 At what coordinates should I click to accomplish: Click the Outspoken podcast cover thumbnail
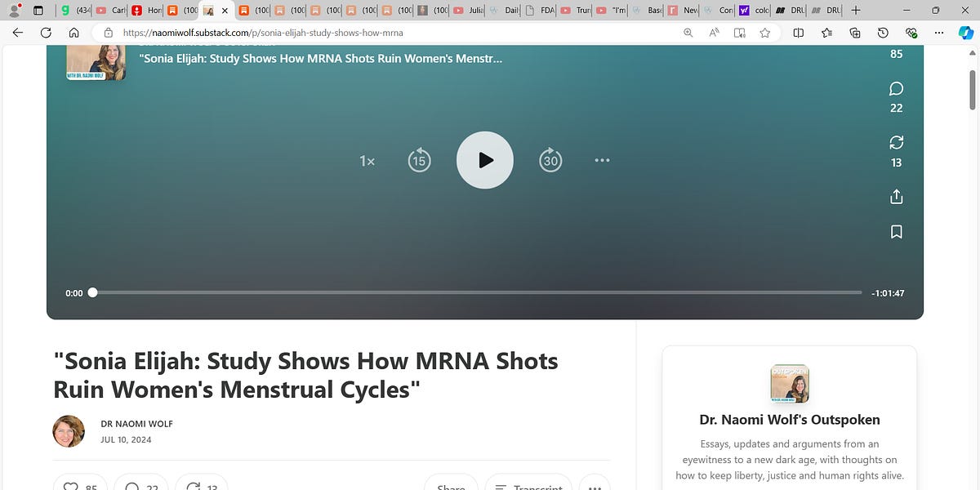pos(789,383)
